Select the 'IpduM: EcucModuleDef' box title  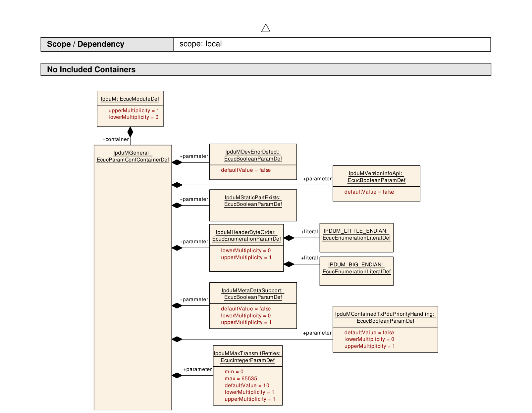click(130, 99)
